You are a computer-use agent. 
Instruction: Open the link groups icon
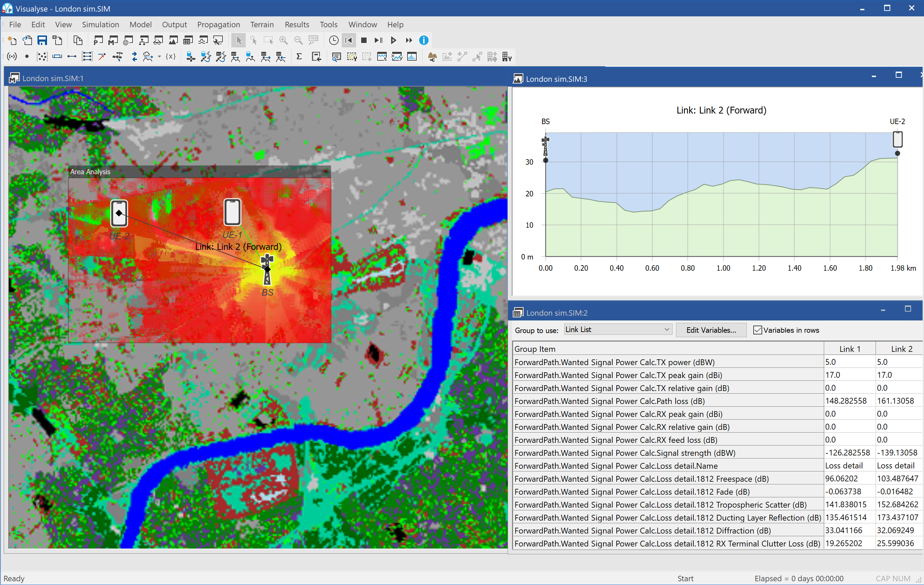pyautogui.click(x=87, y=57)
